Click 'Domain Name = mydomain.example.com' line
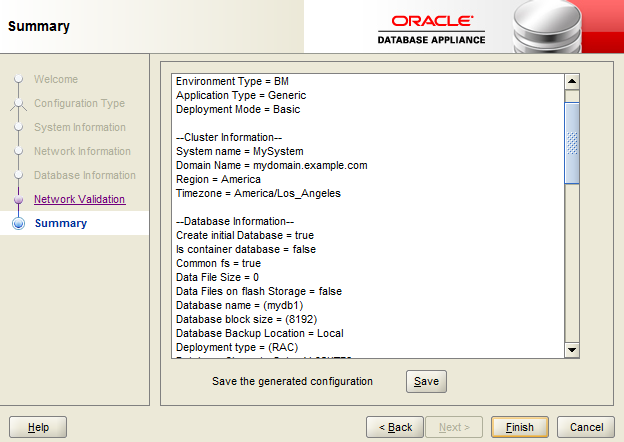624x442 pixels. pos(272,165)
